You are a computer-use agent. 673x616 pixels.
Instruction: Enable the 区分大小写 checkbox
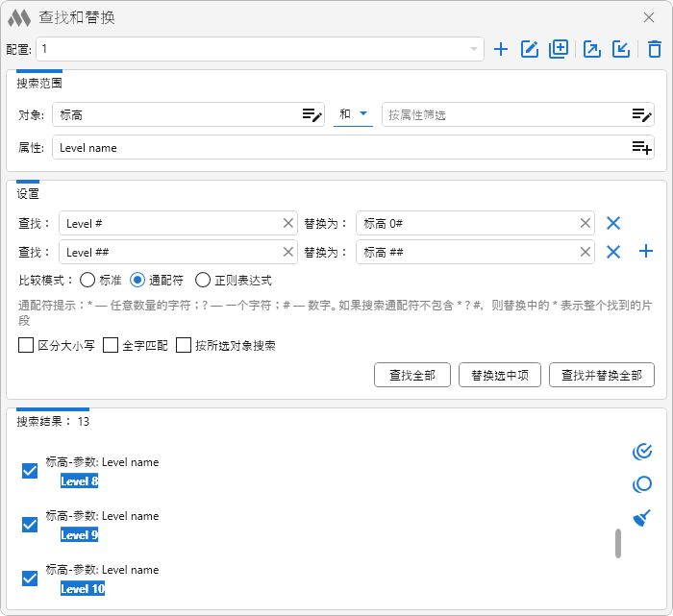coord(26,345)
